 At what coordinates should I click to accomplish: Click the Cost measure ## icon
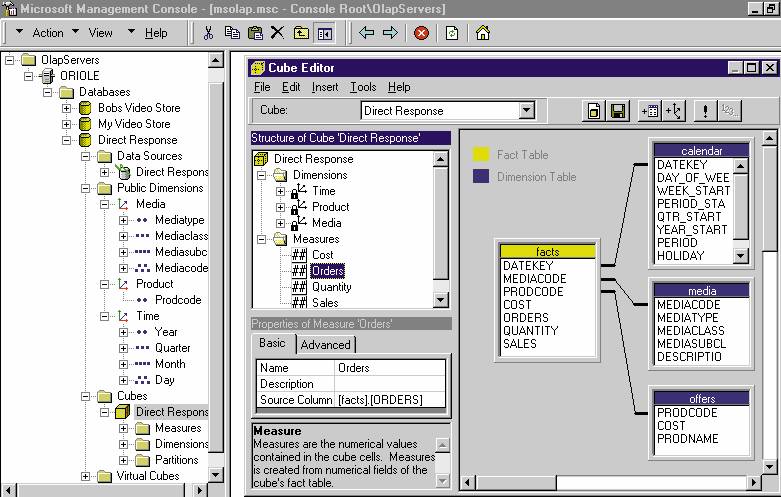(299, 255)
